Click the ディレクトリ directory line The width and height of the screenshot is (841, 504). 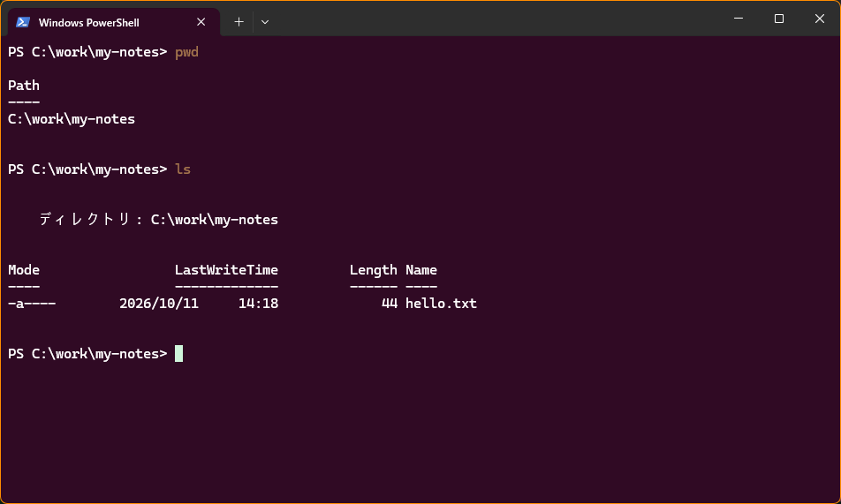[159, 219]
